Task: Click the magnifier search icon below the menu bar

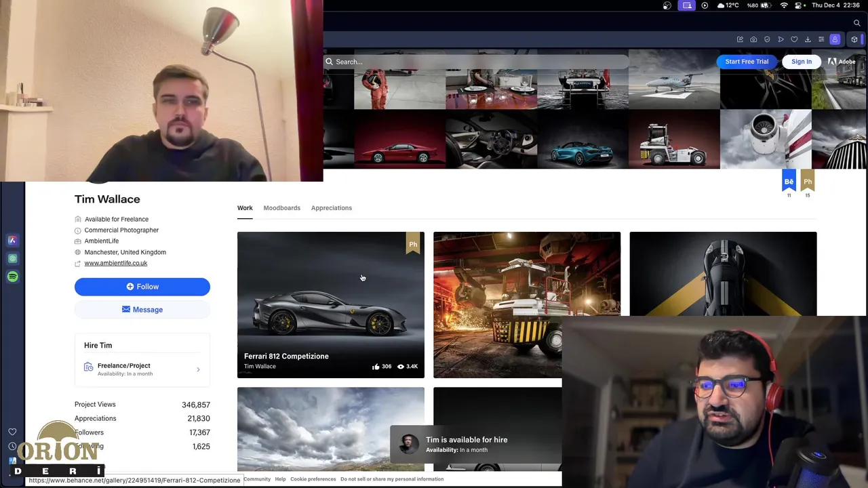Action: tap(857, 23)
